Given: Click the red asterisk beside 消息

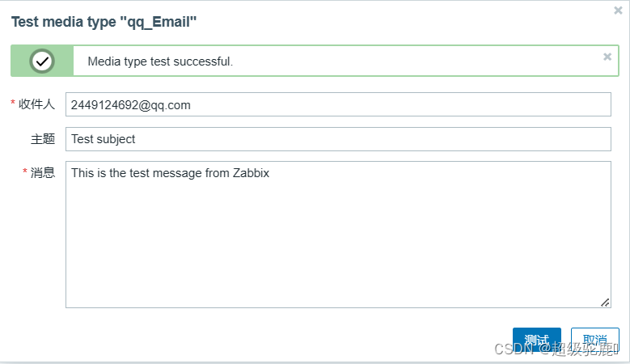Looking at the screenshot, I should (24, 171).
